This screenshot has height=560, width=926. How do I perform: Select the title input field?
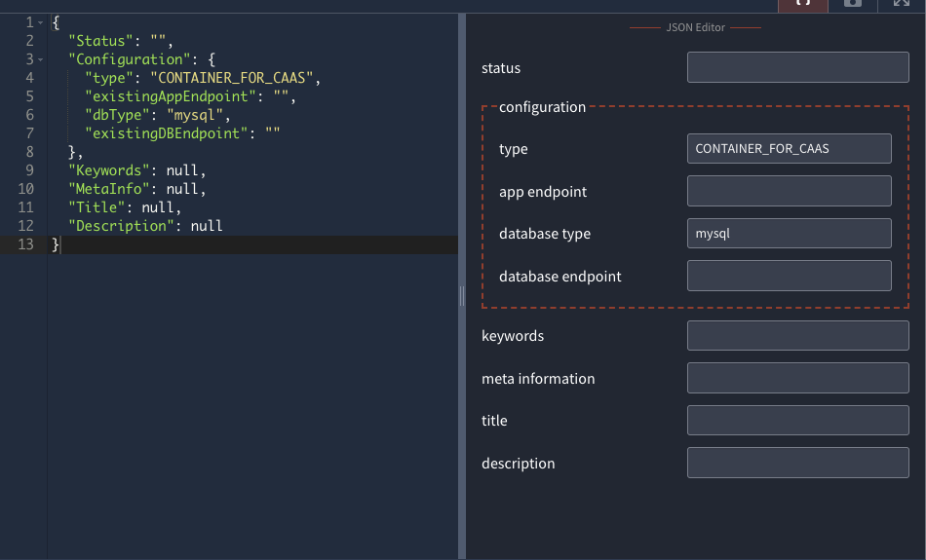[x=798, y=420]
